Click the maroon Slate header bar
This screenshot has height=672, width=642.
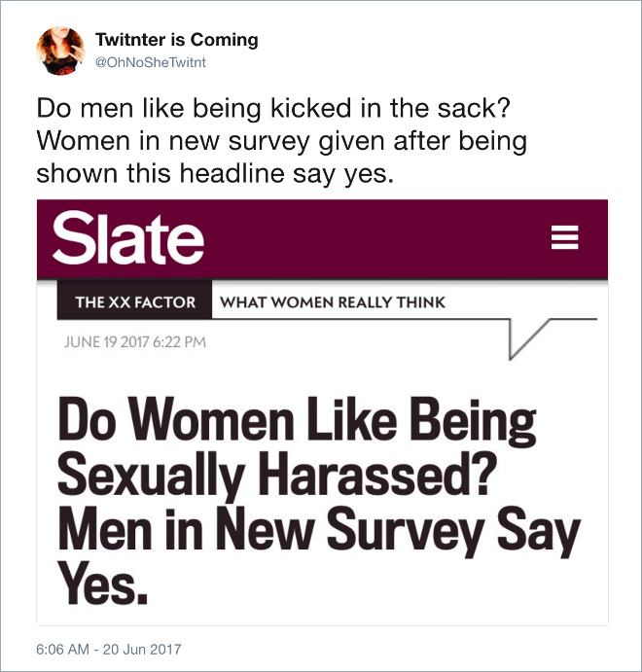322,239
